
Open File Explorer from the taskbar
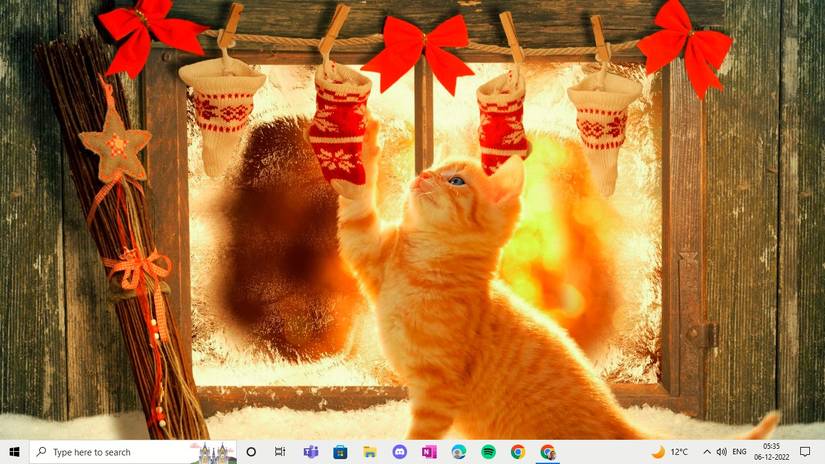click(370, 452)
